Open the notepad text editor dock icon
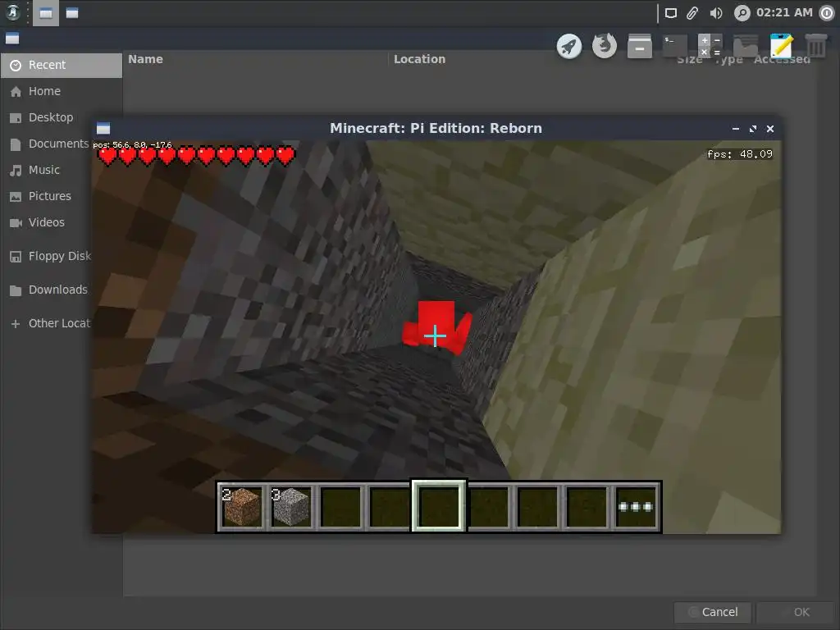840x630 pixels. click(781, 46)
